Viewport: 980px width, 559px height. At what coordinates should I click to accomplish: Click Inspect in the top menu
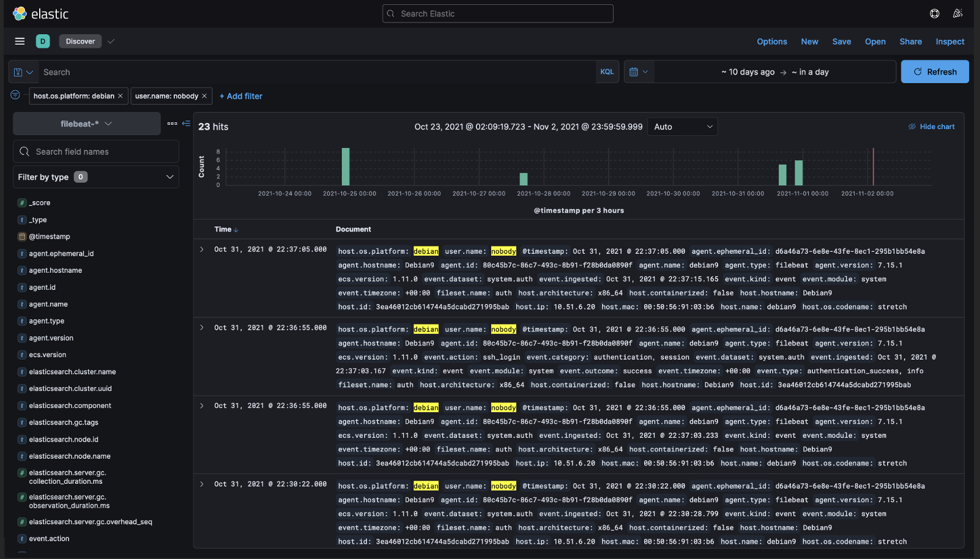pyautogui.click(x=950, y=42)
